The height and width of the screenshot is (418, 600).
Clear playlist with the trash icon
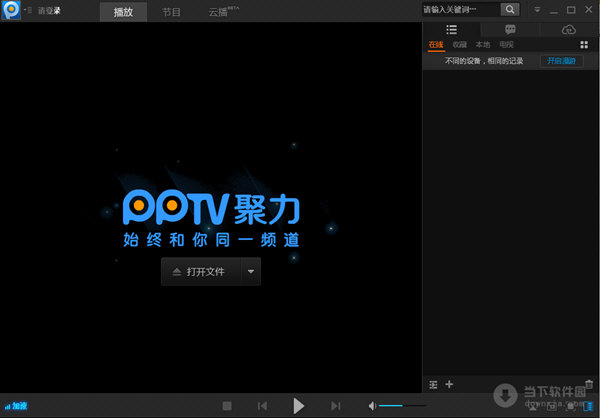click(x=589, y=384)
